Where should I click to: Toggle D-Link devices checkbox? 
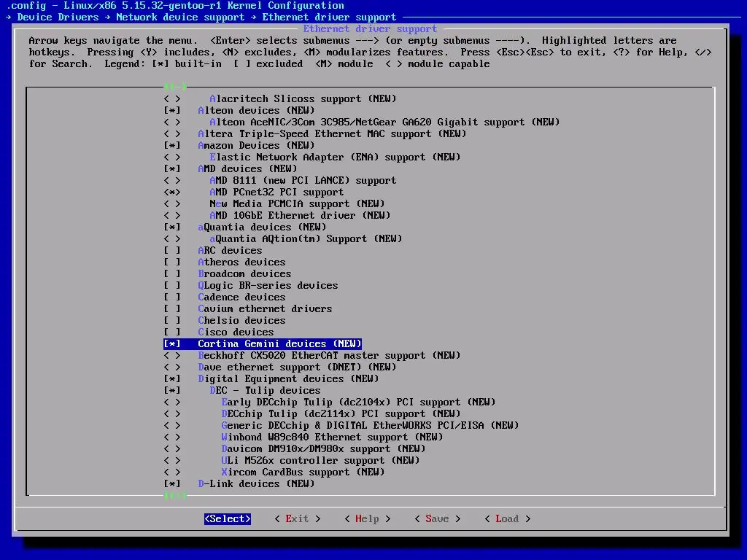click(172, 484)
